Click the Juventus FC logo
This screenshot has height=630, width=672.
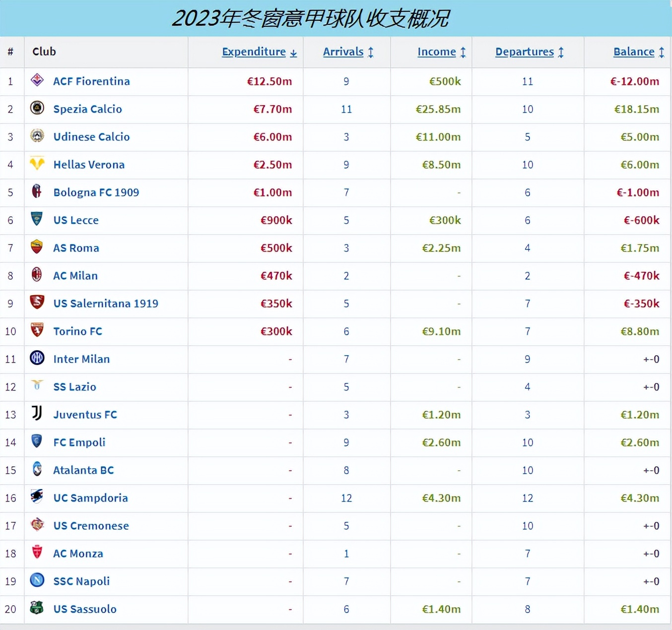(x=37, y=415)
